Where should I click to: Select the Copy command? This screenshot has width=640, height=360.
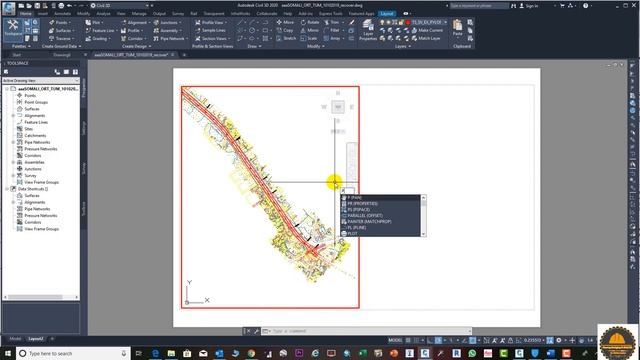tap(285, 30)
